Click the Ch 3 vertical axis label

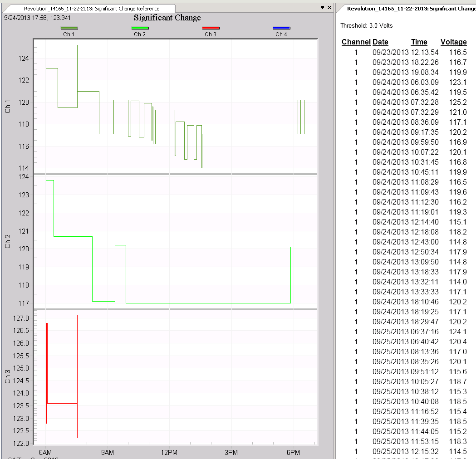8,376
